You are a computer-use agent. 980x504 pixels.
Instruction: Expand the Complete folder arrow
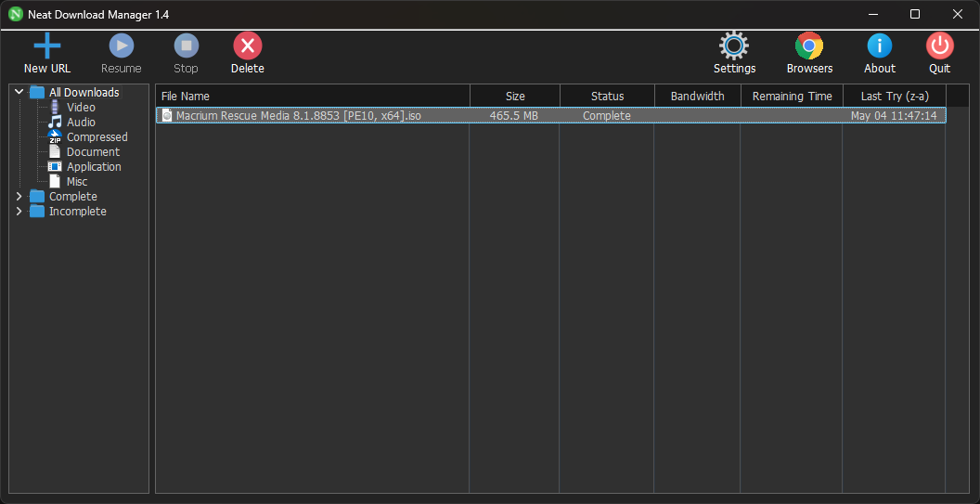point(19,197)
